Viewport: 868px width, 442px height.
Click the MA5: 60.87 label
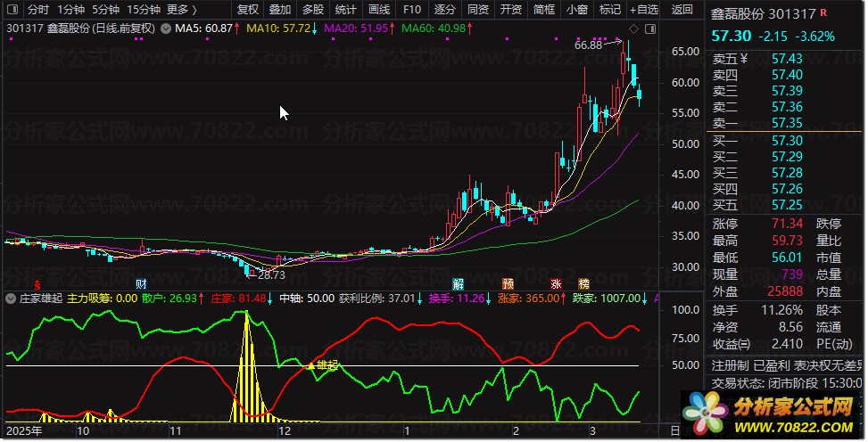(x=203, y=29)
